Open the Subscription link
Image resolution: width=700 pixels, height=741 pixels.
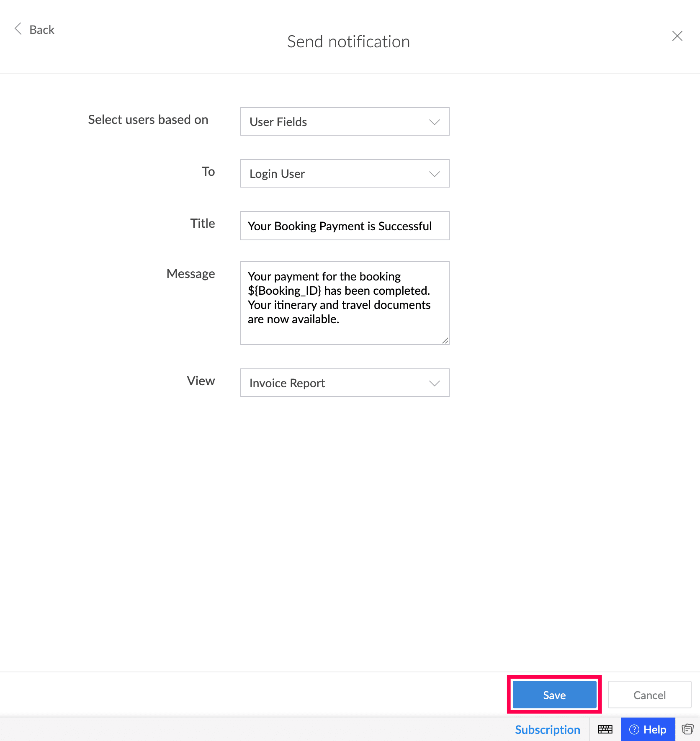click(547, 730)
